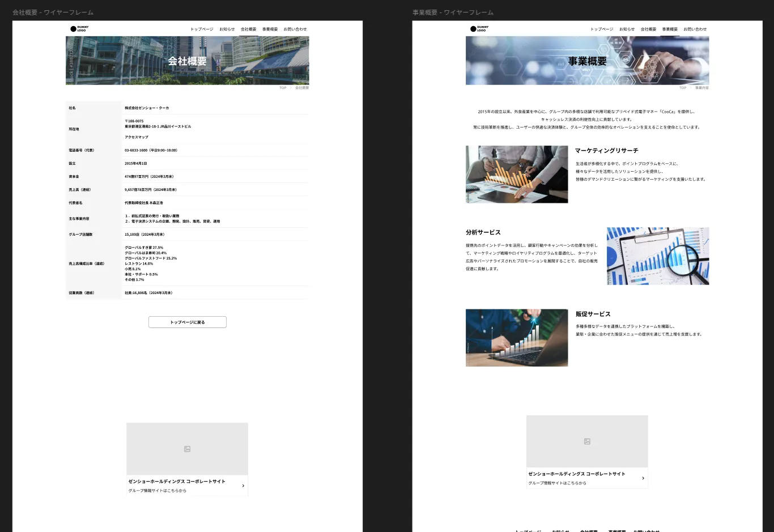The height and width of the screenshot is (532, 774).
Task: Click the 社名 table label
Action: [72, 108]
